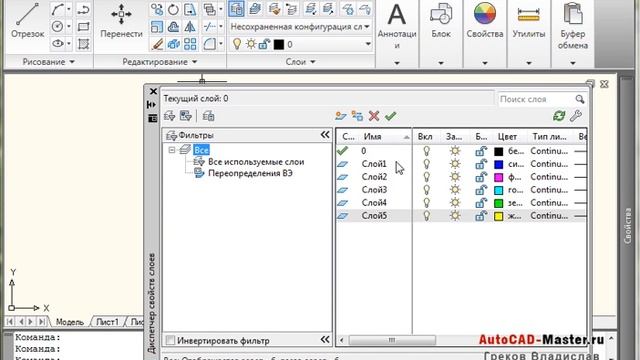Screen dimensions: 640x360
Task: Sort by Цвет column header
Action: tap(507, 137)
